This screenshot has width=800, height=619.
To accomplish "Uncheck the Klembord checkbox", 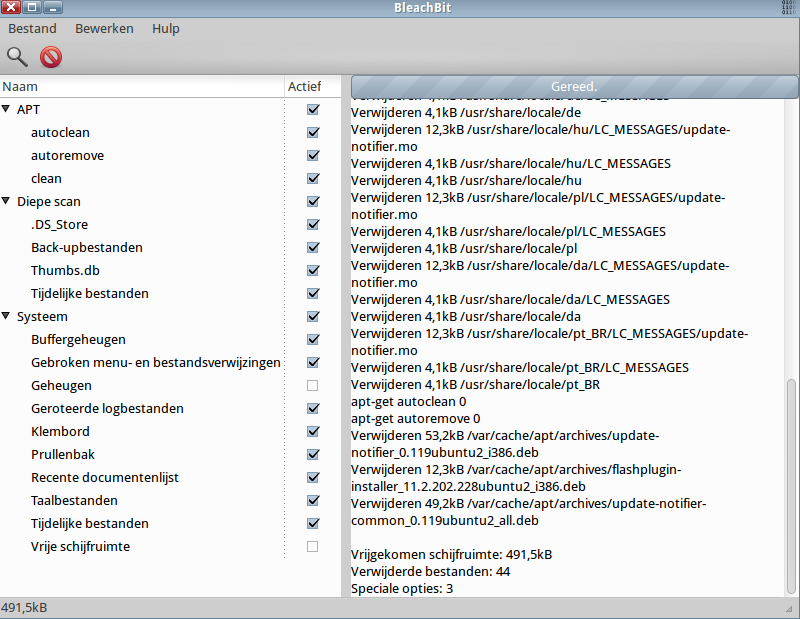I will coord(313,432).
